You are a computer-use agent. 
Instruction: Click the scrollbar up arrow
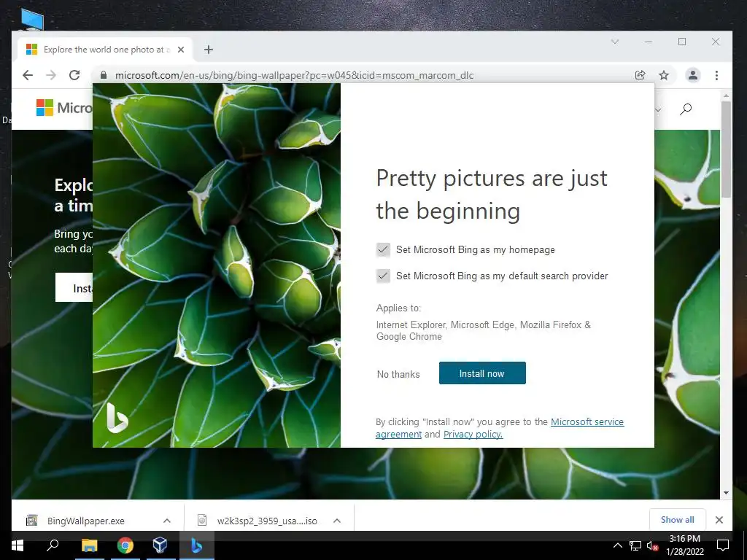pos(726,96)
